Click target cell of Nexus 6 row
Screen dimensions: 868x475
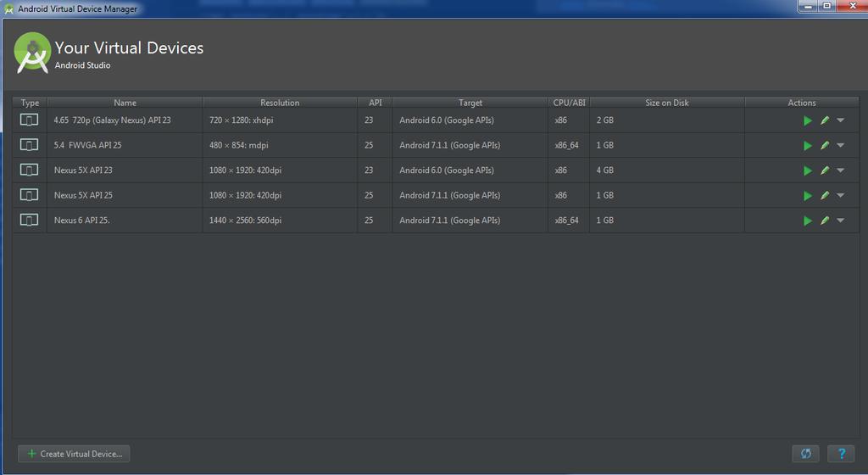point(470,220)
